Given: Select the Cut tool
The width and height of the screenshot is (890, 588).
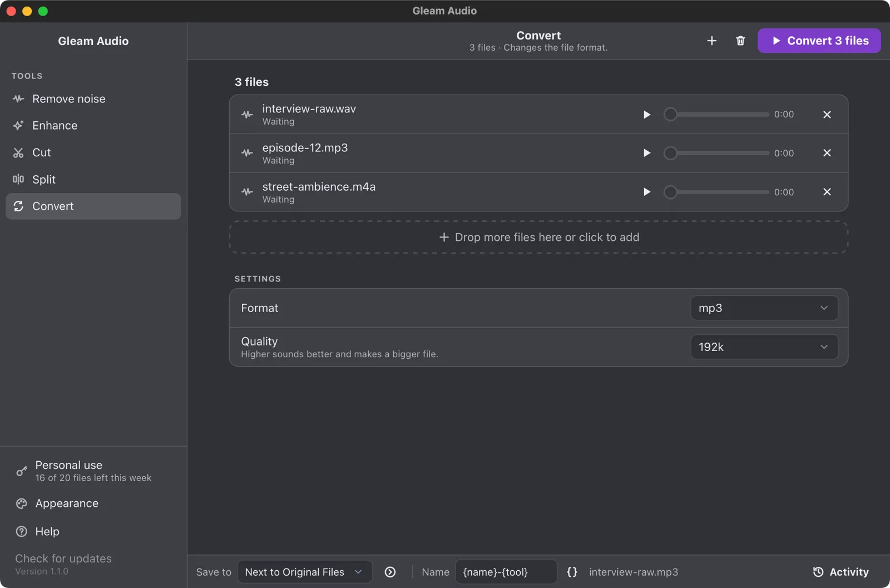Looking at the screenshot, I should [93, 152].
